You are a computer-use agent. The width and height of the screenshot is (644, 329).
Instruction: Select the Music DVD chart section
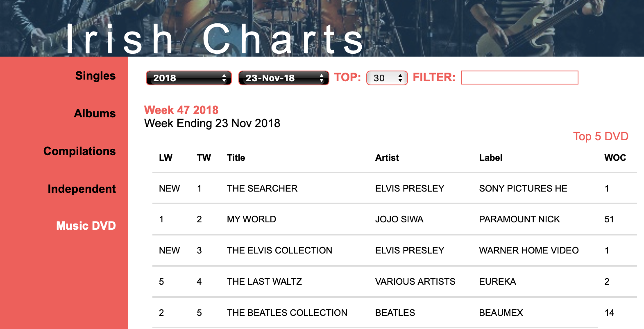pyautogui.click(x=86, y=226)
